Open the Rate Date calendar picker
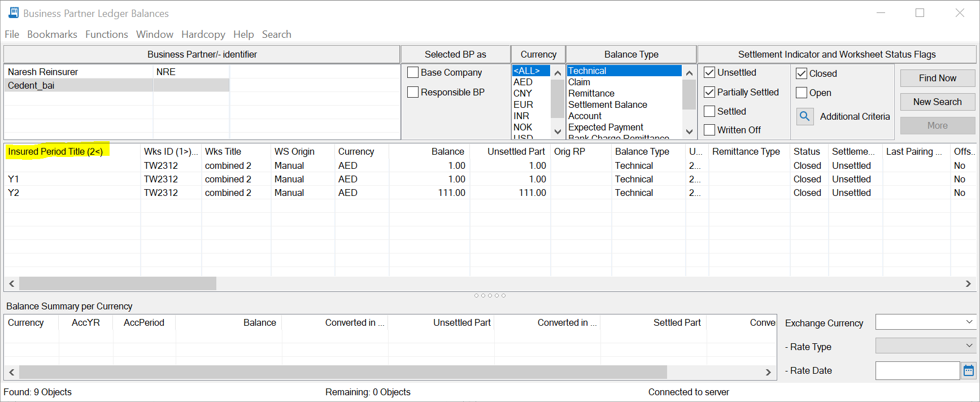 968,370
